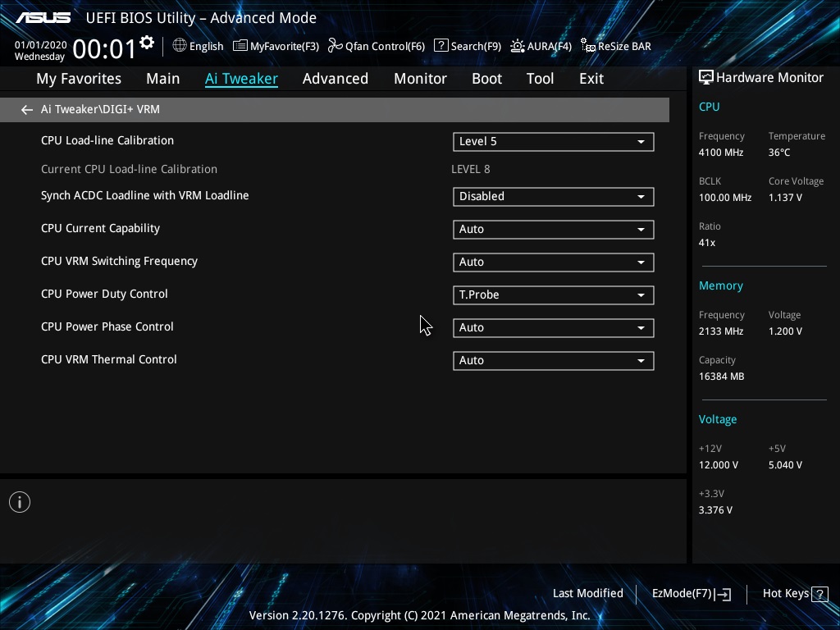Click Last Modified button
This screenshot has height=630, width=840.
coord(587,593)
